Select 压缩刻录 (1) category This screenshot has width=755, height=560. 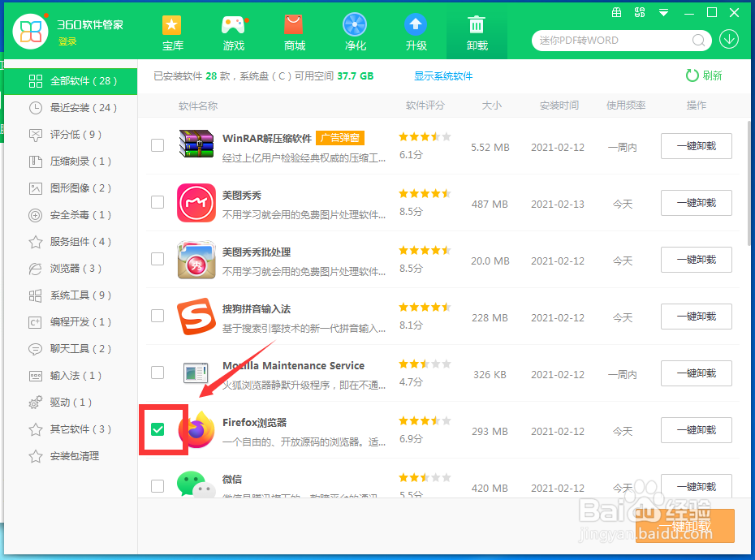tap(71, 162)
